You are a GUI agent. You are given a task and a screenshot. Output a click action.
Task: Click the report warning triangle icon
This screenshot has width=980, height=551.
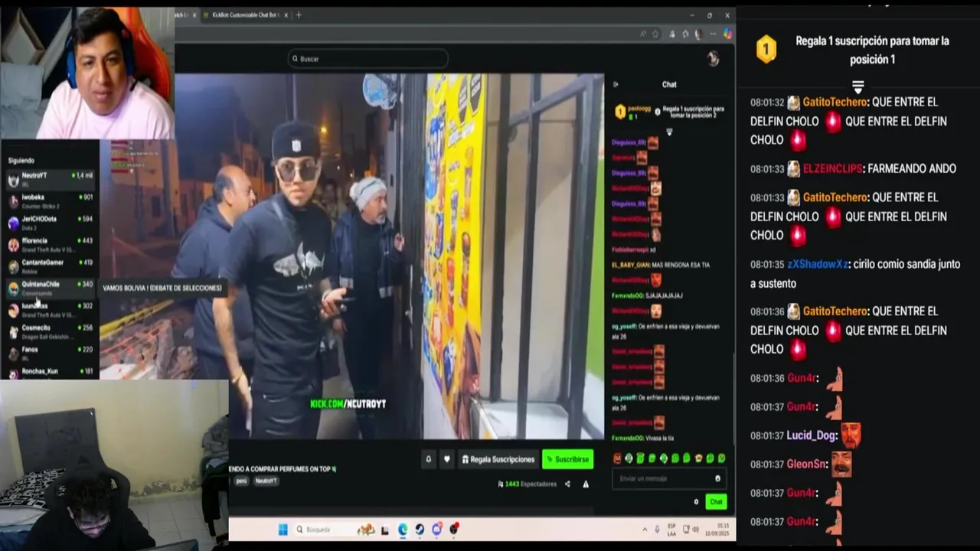tap(586, 484)
